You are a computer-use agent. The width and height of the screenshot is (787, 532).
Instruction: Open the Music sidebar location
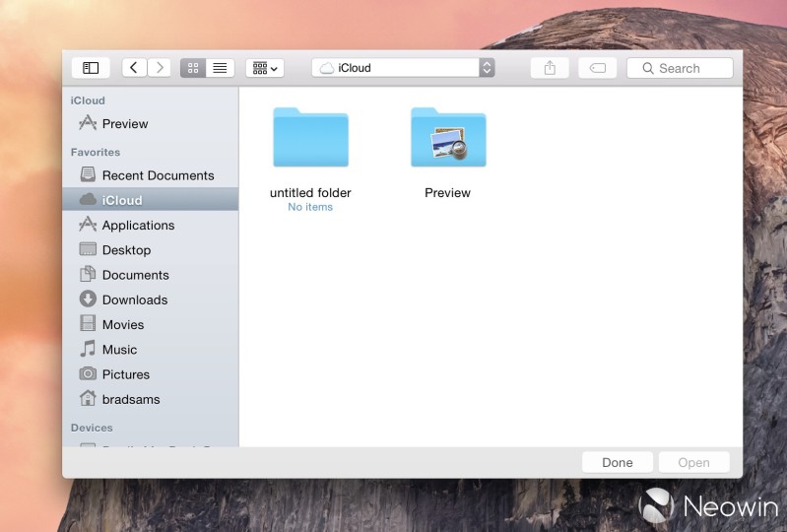pos(119,350)
